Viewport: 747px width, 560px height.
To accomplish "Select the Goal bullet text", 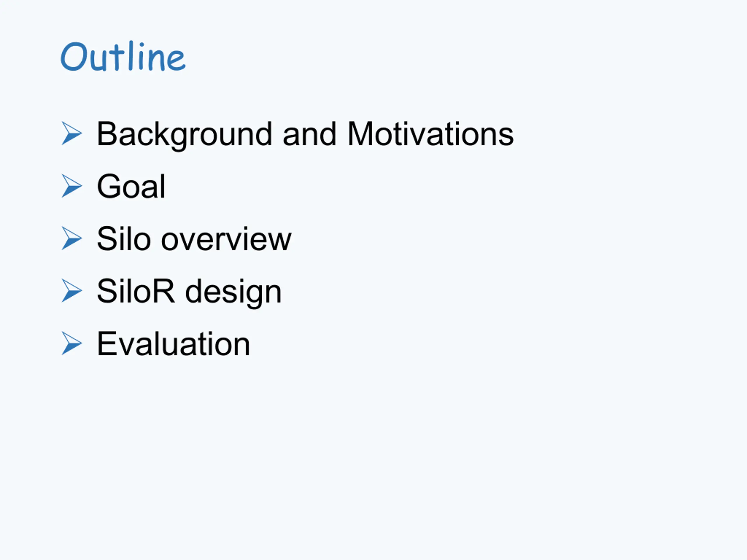I will coord(131,186).
